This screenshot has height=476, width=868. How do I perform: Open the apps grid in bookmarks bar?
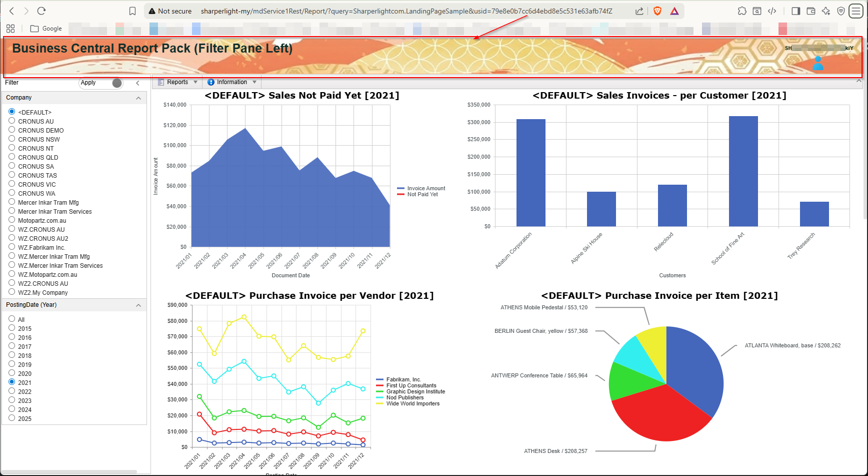point(10,29)
